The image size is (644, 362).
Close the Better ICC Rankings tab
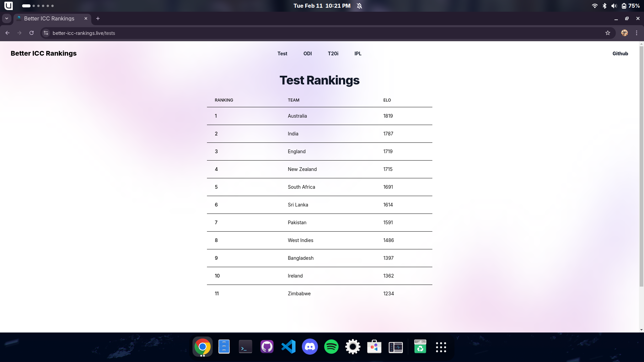[86, 18]
